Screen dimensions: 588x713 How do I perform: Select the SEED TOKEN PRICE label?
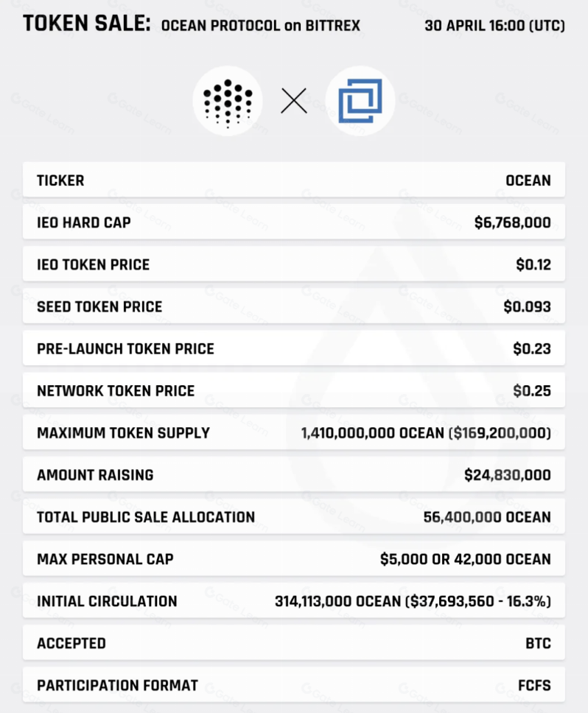pyautogui.click(x=99, y=306)
